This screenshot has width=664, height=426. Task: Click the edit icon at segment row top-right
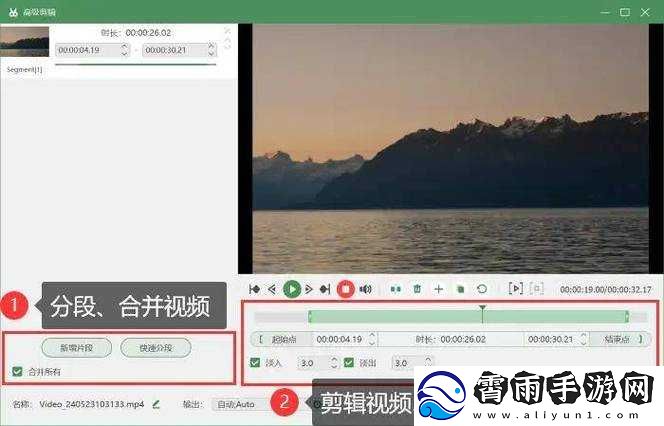coord(227,31)
